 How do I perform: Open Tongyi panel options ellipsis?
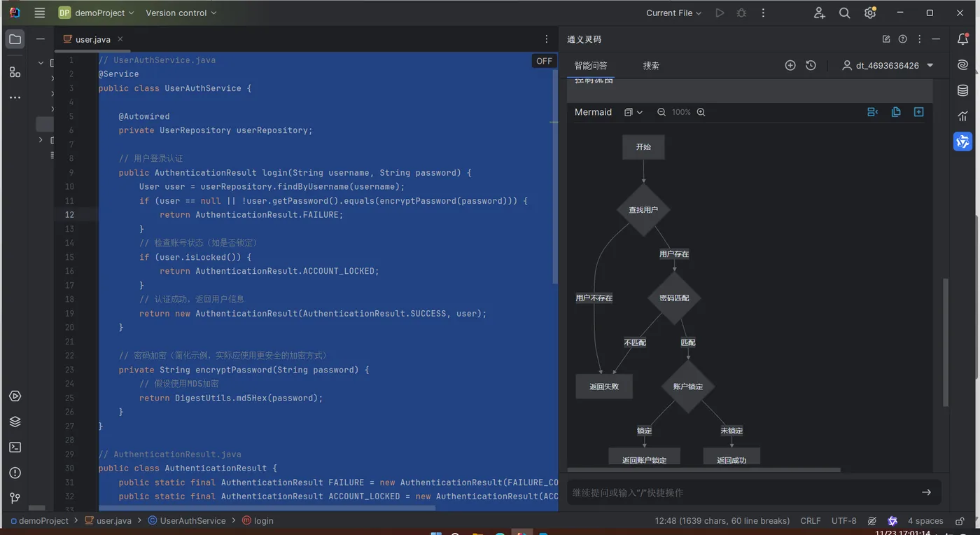click(x=920, y=39)
